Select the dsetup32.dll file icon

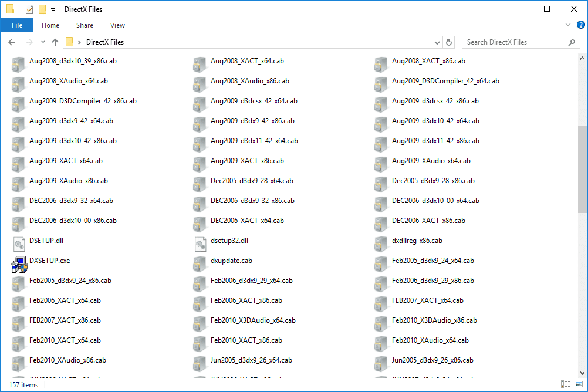[201, 241]
